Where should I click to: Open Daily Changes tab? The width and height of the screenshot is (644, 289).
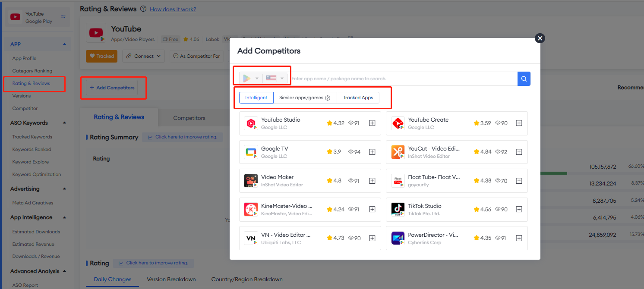113,280
